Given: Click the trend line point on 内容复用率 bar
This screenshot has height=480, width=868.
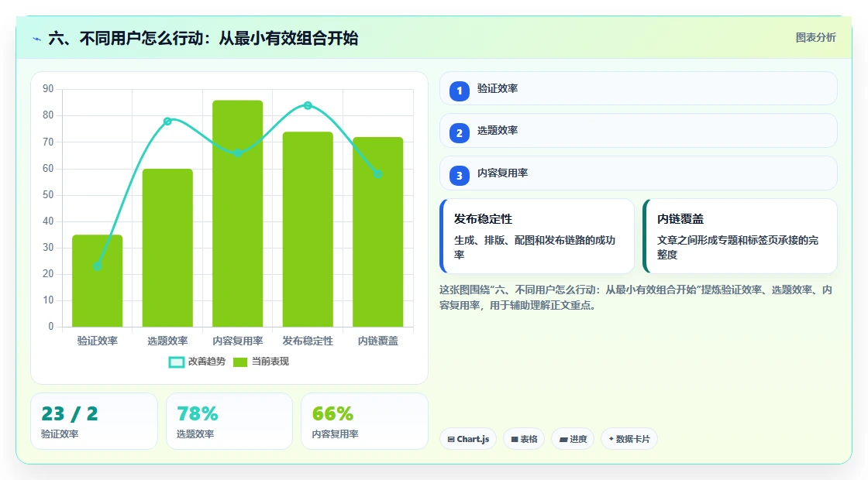Looking at the screenshot, I should coord(237,153).
